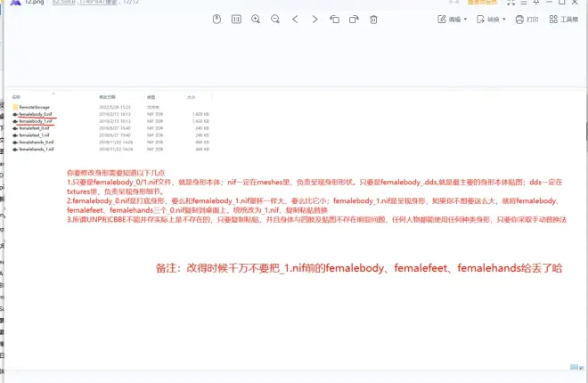588x383 pixels.
Task: Rotate the image clockwise
Action: click(x=354, y=19)
